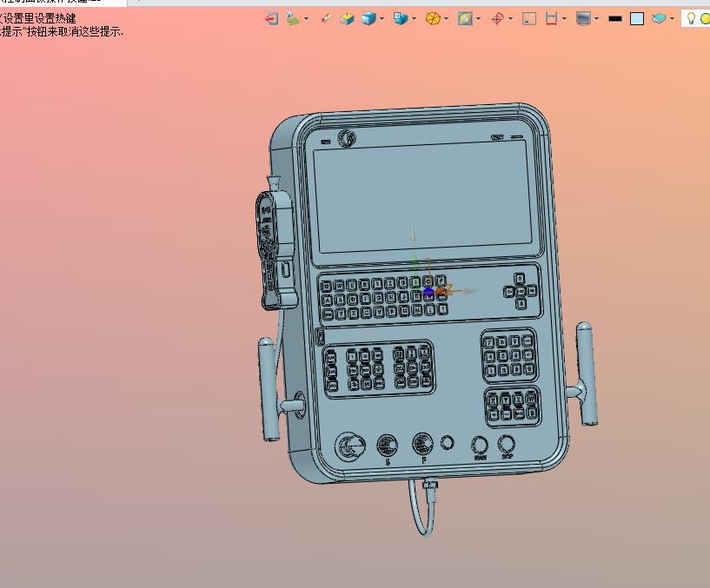Image resolution: width=710 pixels, height=588 pixels.
Task: Click the blue shaded cube display icon
Action: [368, 18]
